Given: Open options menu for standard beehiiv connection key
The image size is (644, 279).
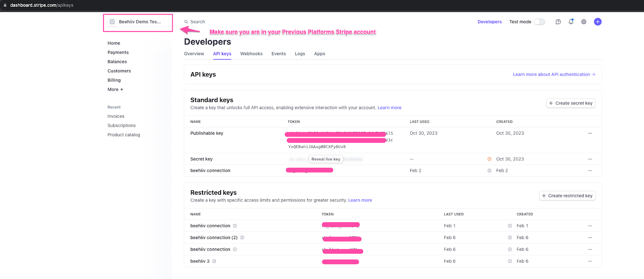Looking at the screenshot, I should [590, 171].
